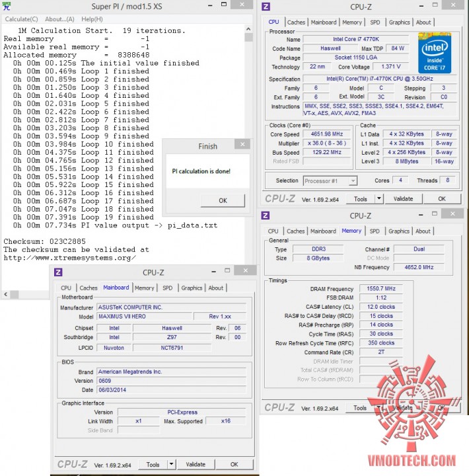
Task: Switch to Memory tab in Mainboard window
Action: coord(145,288)
